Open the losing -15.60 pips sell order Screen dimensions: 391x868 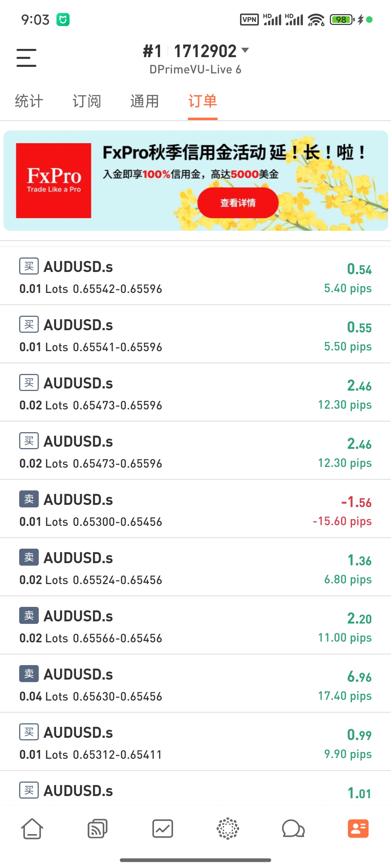click(195, 510)
